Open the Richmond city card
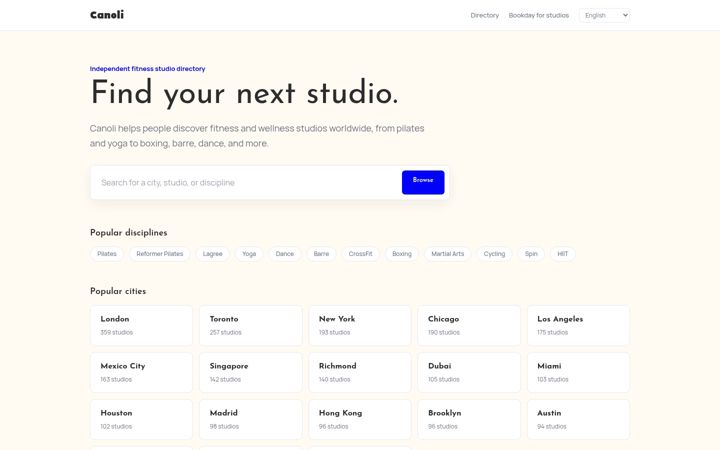Viewport: 720px width, 450px height. (x=360, y=372)
